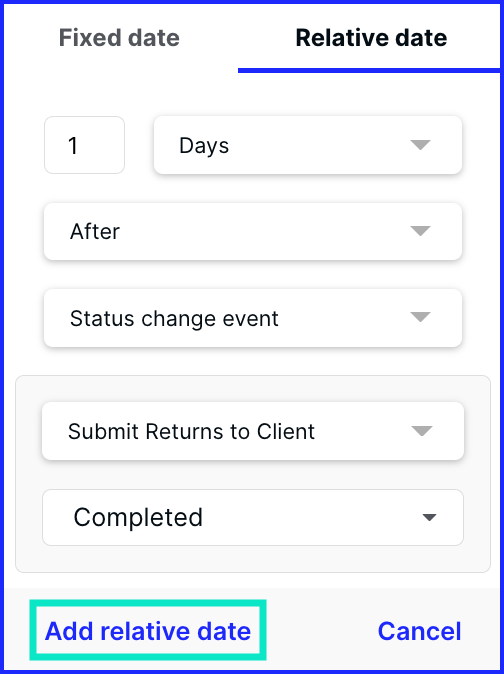Click the Status change event label text
Viewport: 504px width, 674px height.
[x=174, y=319]
